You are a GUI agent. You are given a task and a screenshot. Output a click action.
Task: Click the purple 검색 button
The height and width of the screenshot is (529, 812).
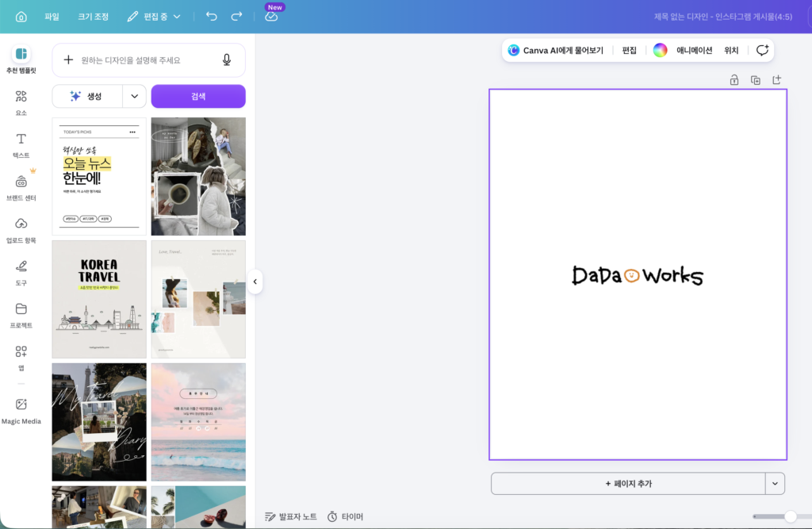pos(198,97)
